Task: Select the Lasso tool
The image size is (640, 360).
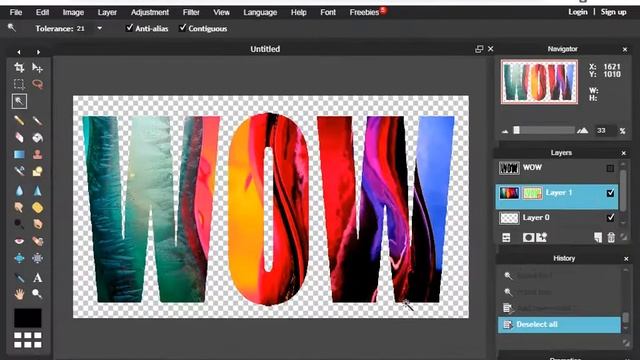Action: coord(38,84)
